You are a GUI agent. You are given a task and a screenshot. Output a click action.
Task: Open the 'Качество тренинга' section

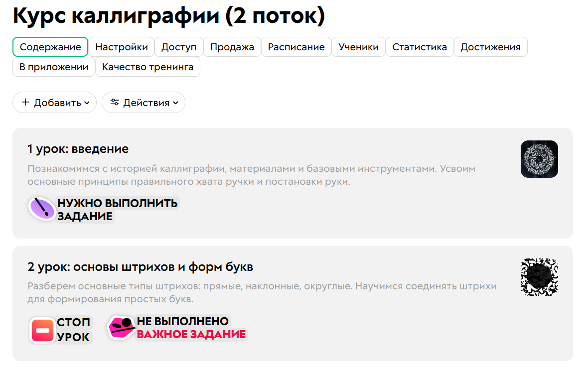147,67
